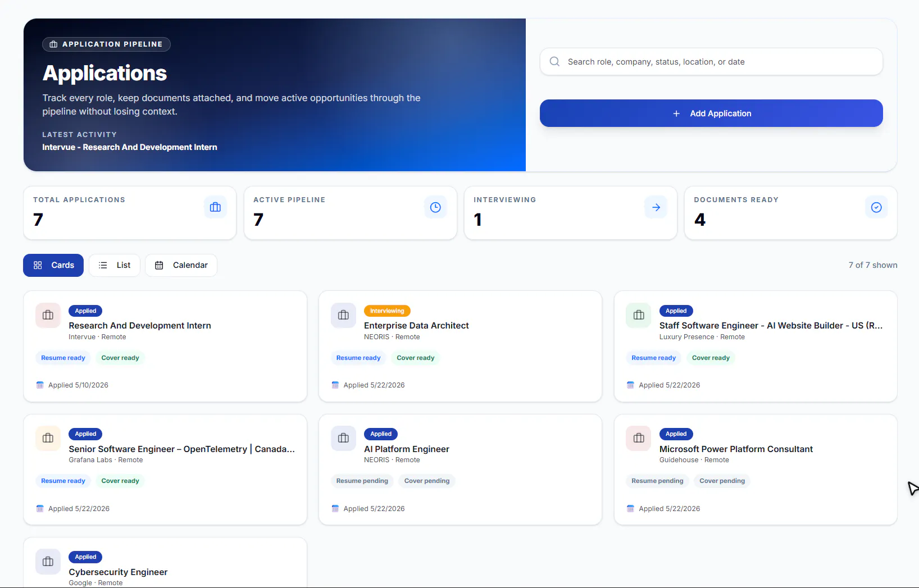
Task: Click the '7 of 7 shown' text
Action: [x=873, y=265]
